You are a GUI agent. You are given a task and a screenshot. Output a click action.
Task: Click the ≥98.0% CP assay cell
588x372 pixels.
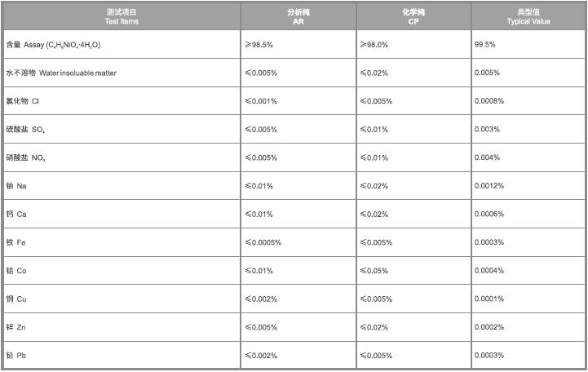point(374,44)
